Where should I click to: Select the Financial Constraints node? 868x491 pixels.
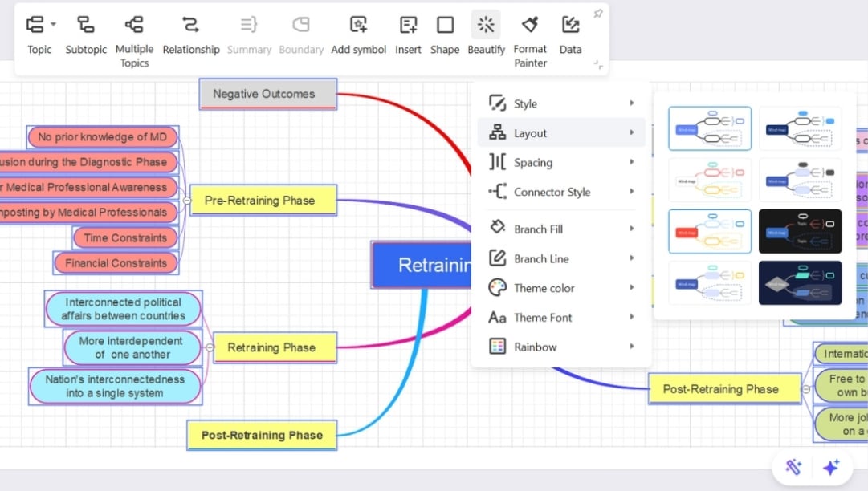tap(116, 263)
